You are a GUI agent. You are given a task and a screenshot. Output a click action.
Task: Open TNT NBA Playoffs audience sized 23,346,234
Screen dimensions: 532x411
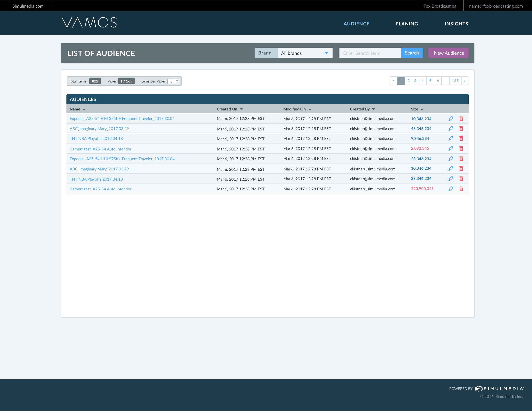click(x=96, y=179)
